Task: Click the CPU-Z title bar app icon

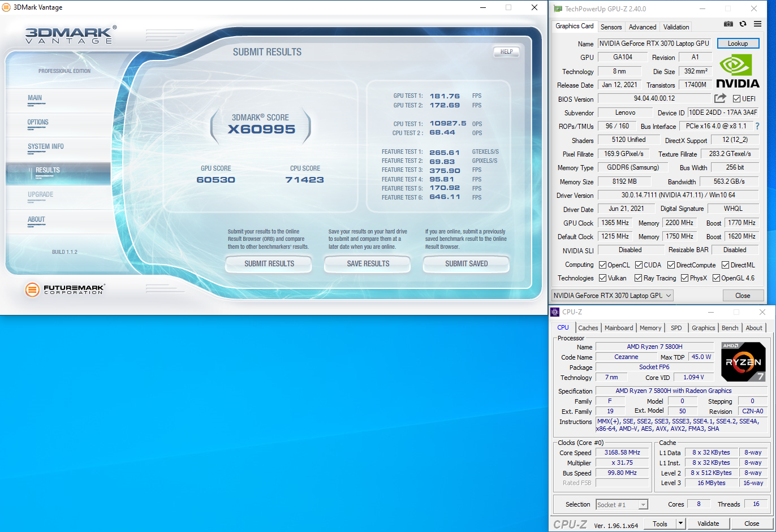Action: click(555, 312)
